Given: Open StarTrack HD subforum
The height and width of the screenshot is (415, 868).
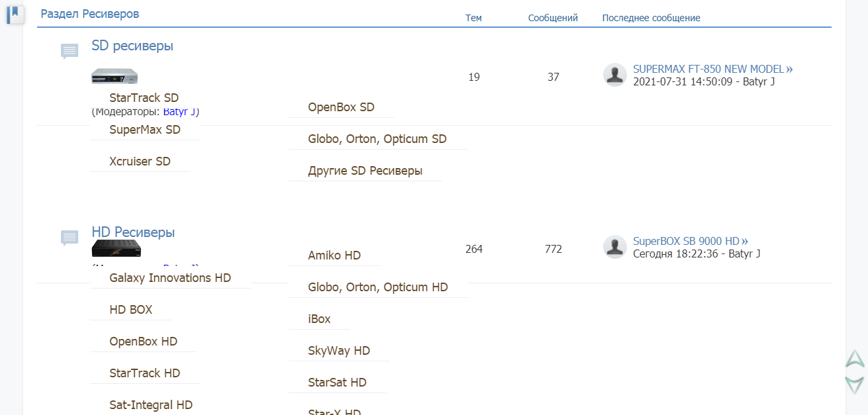Looking at the screenshot, I should click(145, 373).
